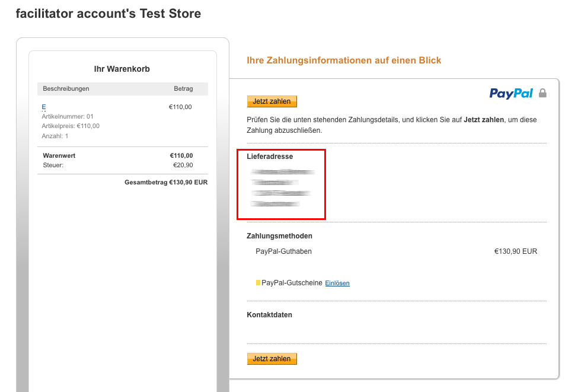Click the gray padlock security icon

[542, 93]
